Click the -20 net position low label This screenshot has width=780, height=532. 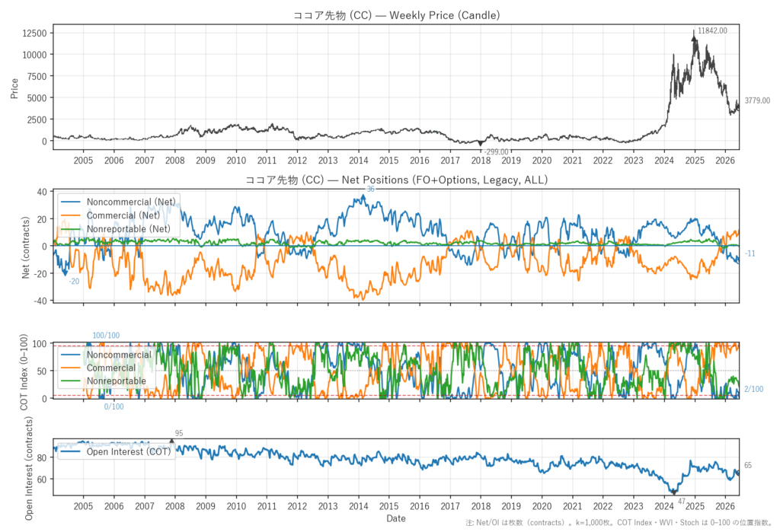[x=74, y=282]
